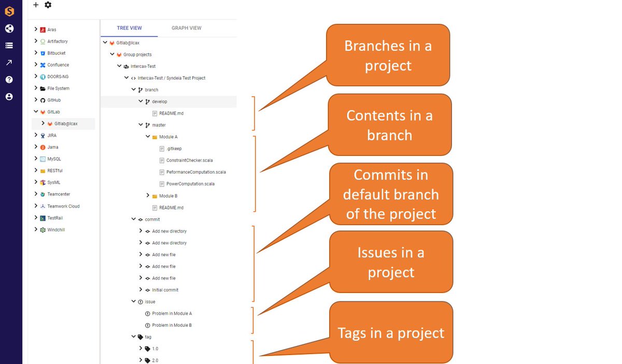The height and width of the screenshot is (364, 622).
Task: Click the plus add icon at top
Action: 35,5
